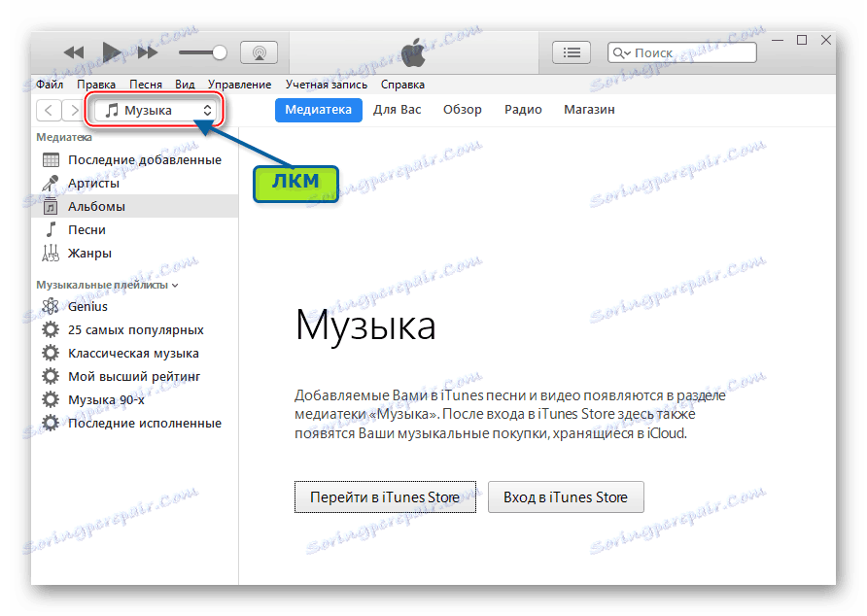Select Жанры in sidebar
Image resolution: width=867 pixels, height=616 pixels.
(135, 253)
